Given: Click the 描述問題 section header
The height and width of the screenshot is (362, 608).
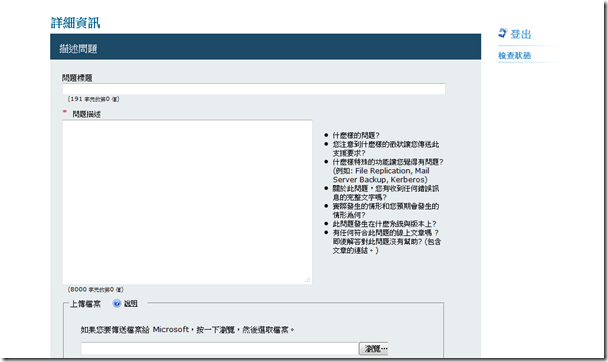Looking at the screenshot, I should point(78,48).
